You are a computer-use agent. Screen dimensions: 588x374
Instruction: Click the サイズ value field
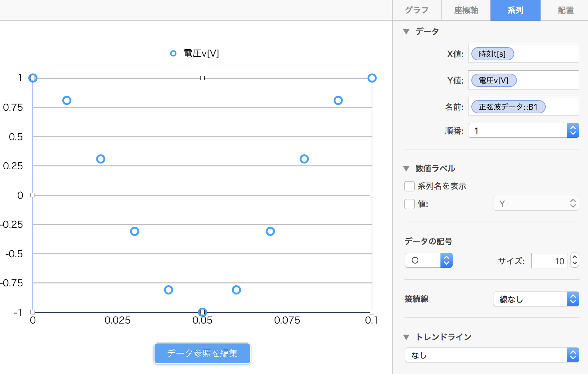pyautogui.click(x=549, y=261)
